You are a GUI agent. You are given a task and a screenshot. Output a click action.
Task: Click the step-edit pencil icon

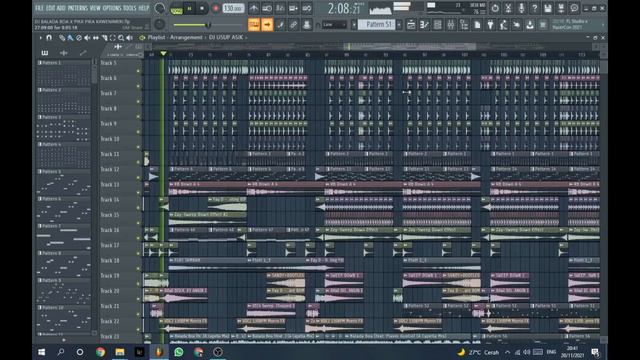pyautogui.click(x=280, y=25)
